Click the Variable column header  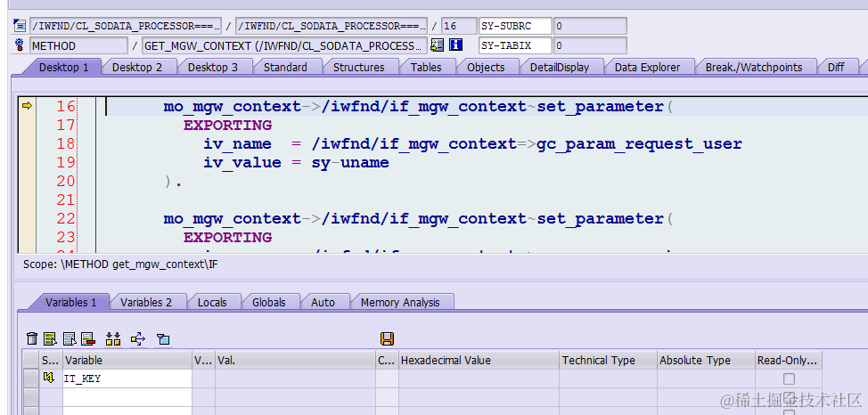click(127, 360)
